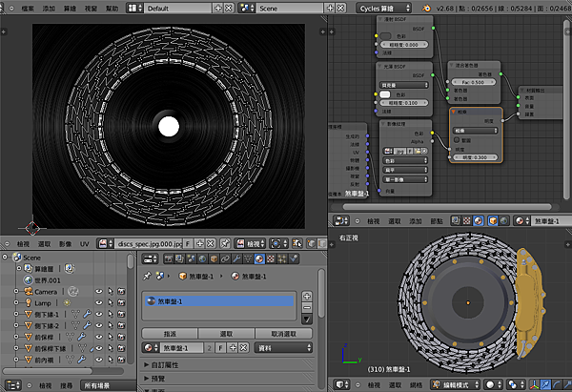Open the Object Data mesh properties tab
The image size is (572, 392).
(248, 258)
